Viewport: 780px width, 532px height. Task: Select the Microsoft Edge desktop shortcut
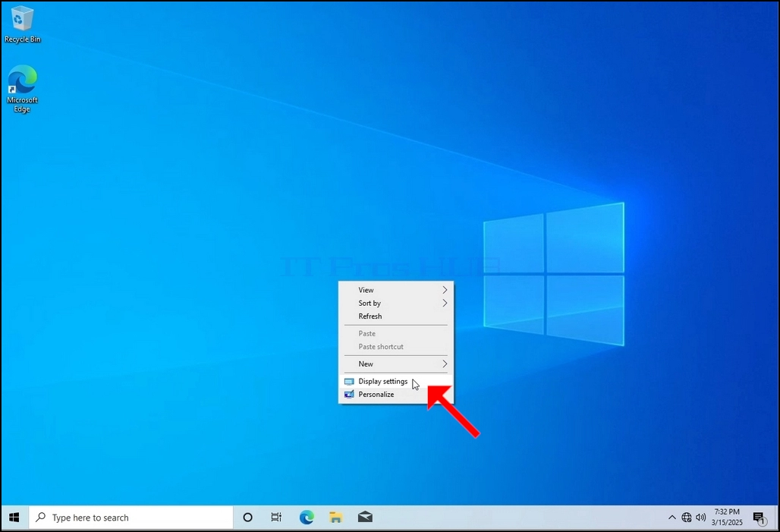click(22, 89)
